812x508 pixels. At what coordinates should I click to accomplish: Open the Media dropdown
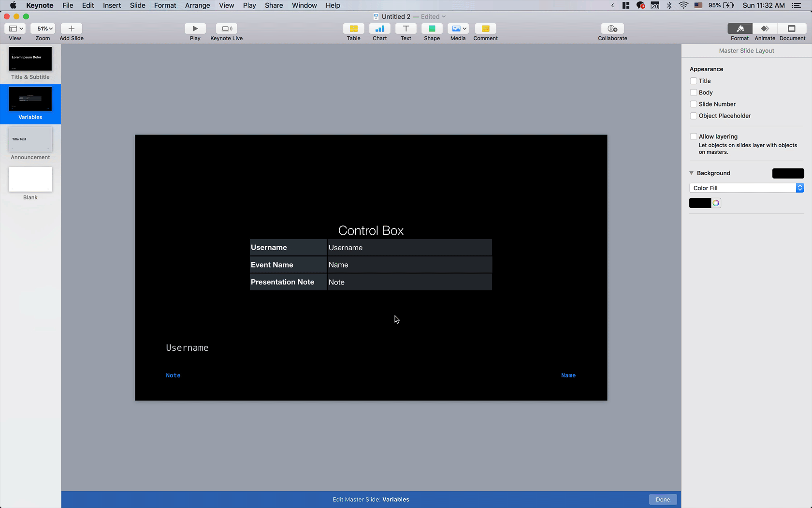click(458, 29)
